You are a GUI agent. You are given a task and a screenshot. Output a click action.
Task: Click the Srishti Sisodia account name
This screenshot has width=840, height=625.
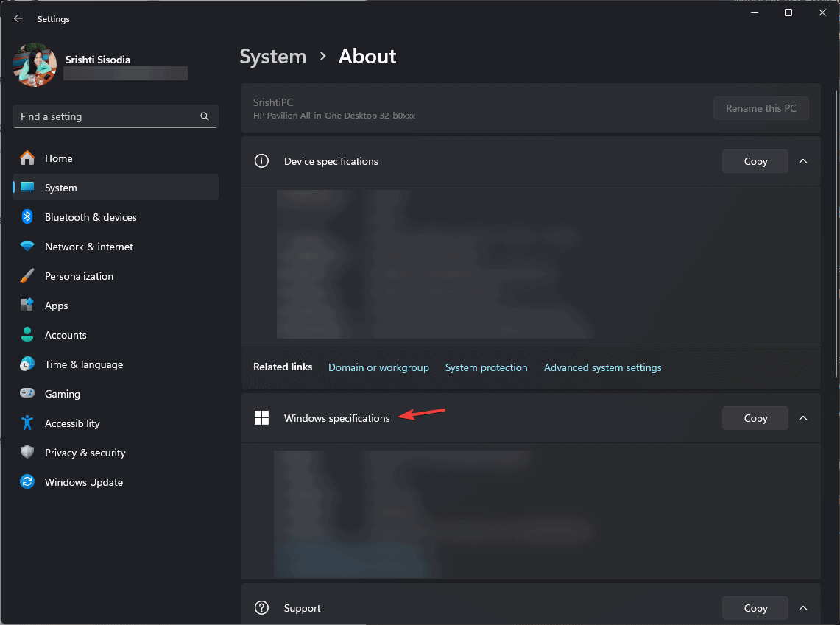98,60
